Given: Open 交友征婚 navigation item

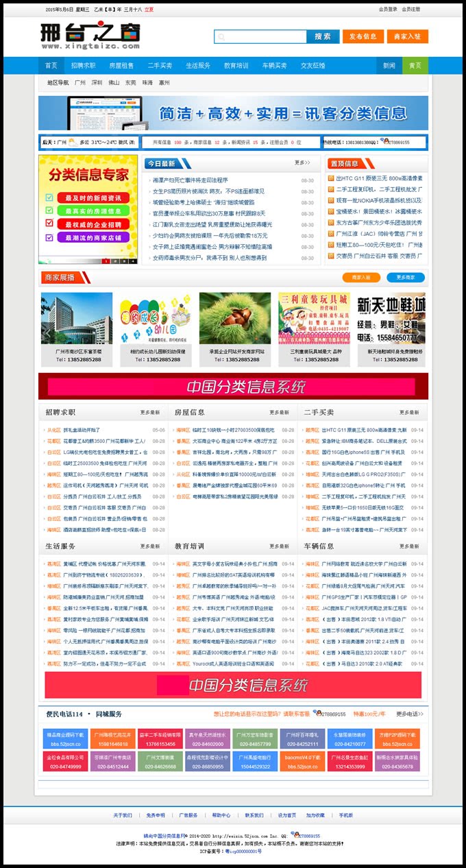Looking at the screenshot, I should pos(313,66).
